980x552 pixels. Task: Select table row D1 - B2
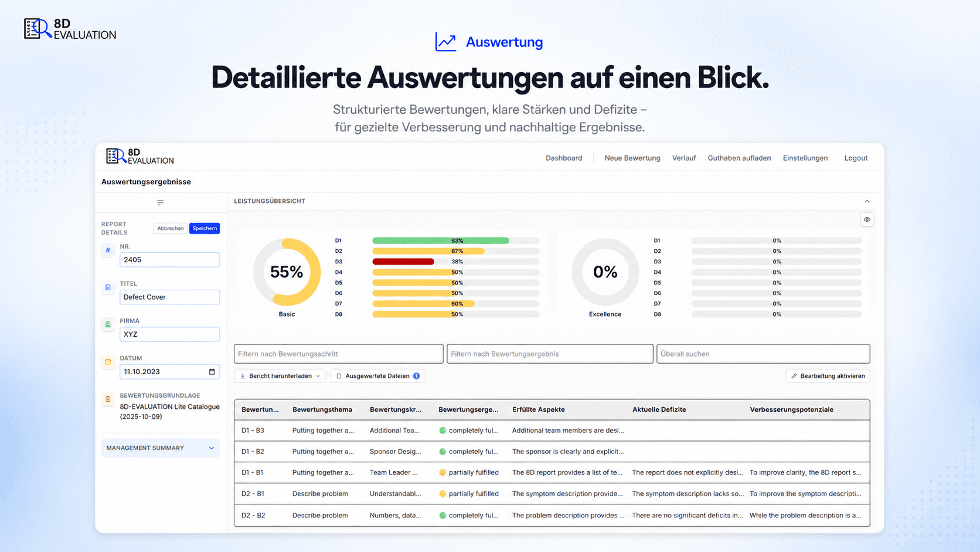coord(552,452)
